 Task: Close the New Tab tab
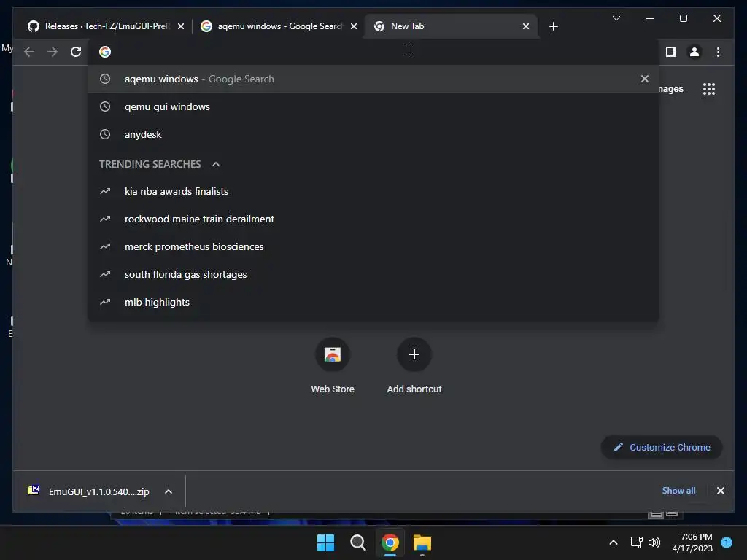pyautogui.click(x=526, y=27)
